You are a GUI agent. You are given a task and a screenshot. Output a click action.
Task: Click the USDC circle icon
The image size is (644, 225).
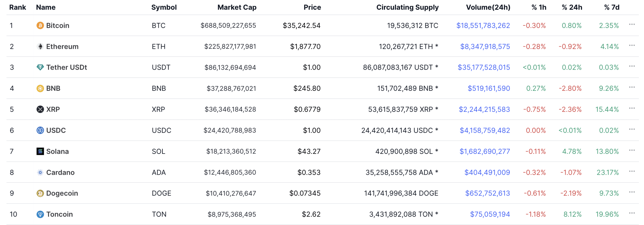(x=40, y=130)
